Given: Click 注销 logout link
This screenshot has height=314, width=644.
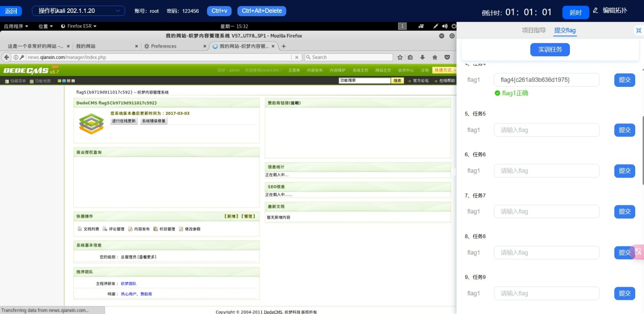Looking at the screenshot, I should (425, 70).
